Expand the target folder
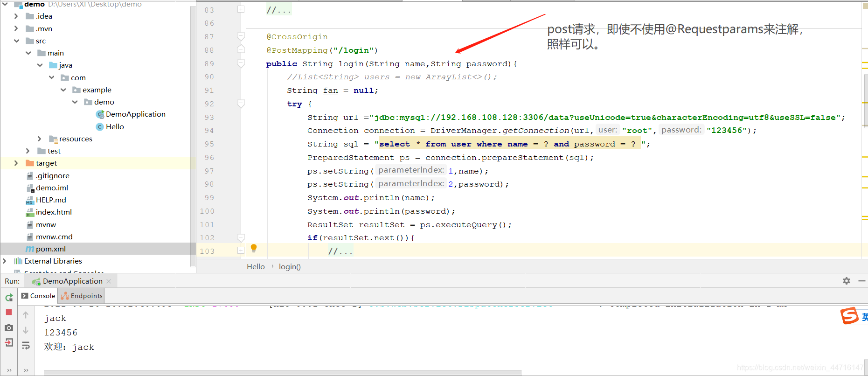The height and width of the screenshot is (376, 868). coord(16,163)
